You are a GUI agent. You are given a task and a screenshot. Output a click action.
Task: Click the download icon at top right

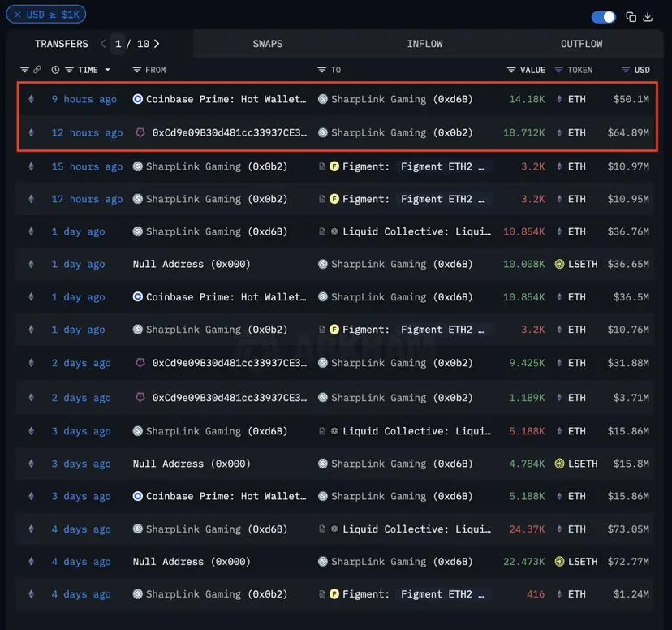pos(648,17)
